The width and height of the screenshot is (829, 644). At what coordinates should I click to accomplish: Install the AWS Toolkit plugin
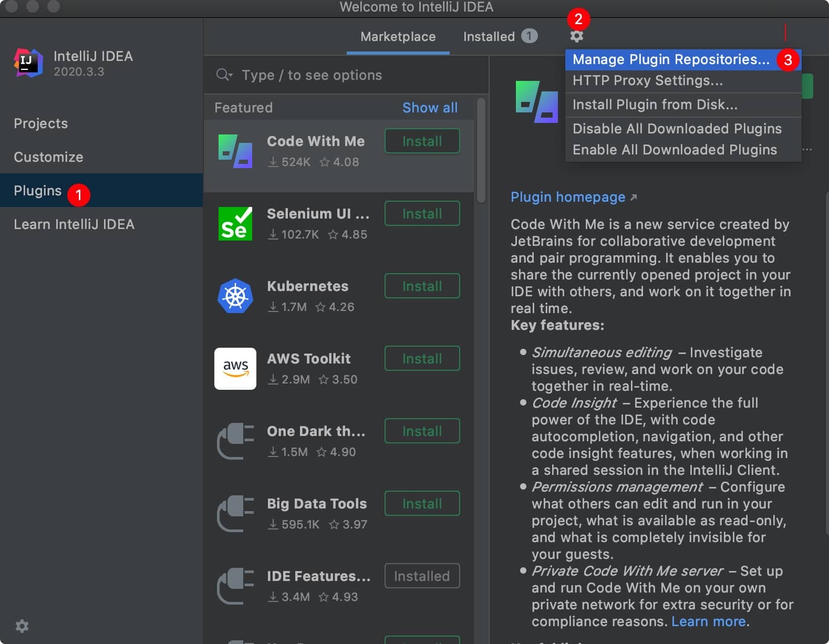pos(422,359)
